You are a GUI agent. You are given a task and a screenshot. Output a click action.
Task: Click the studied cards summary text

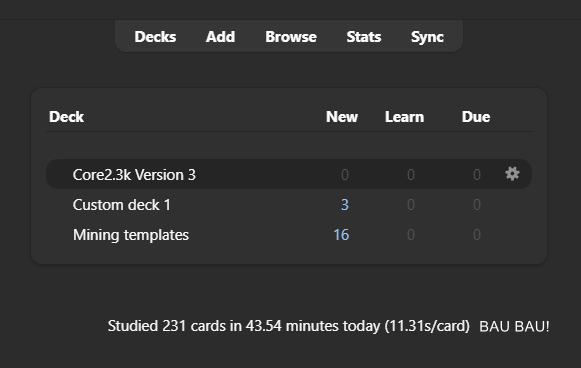pos(289,326)
